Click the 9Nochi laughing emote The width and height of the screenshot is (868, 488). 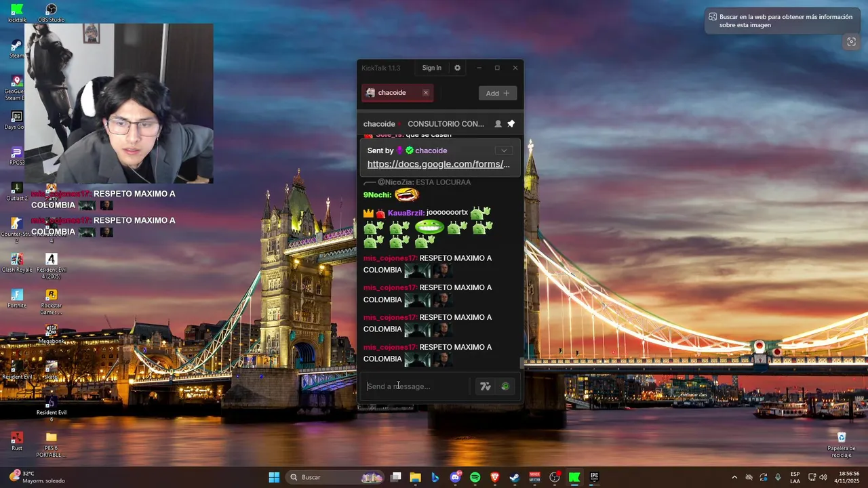click(406, 195)
